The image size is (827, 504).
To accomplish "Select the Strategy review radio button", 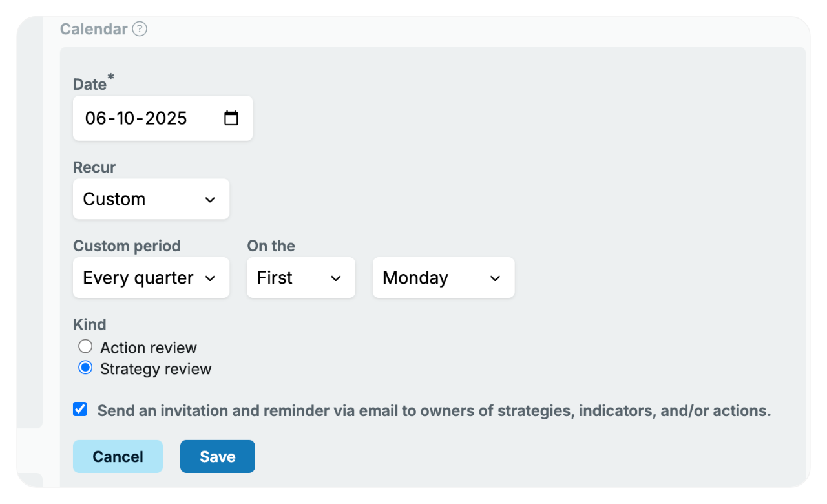I will tap(85, 368).
